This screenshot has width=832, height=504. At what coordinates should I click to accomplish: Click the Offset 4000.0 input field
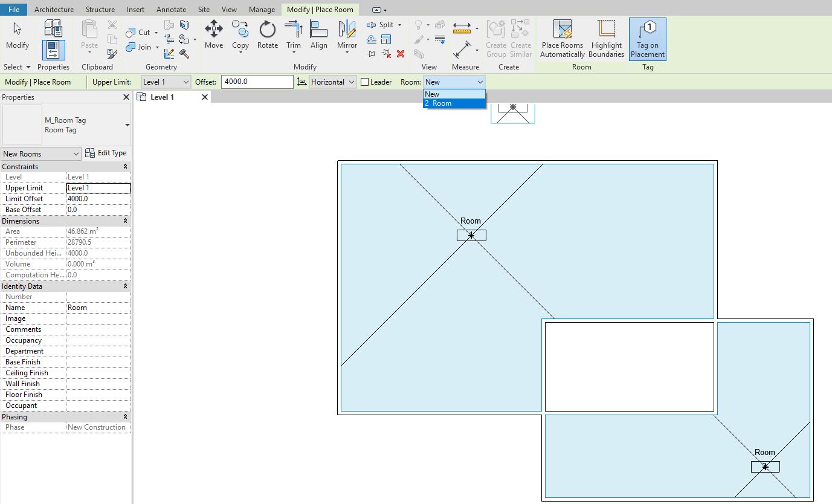pyautogui.click(x=257, y=82)
